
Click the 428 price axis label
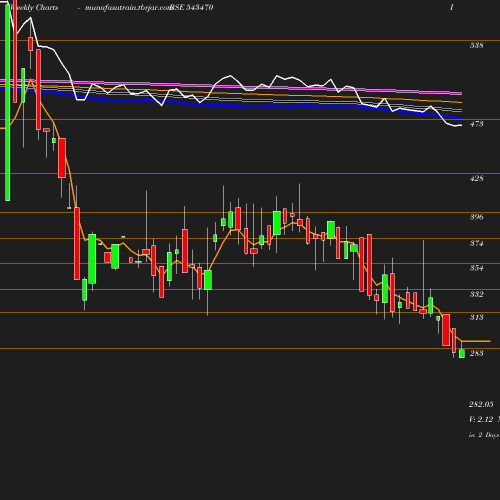(476, 178)
